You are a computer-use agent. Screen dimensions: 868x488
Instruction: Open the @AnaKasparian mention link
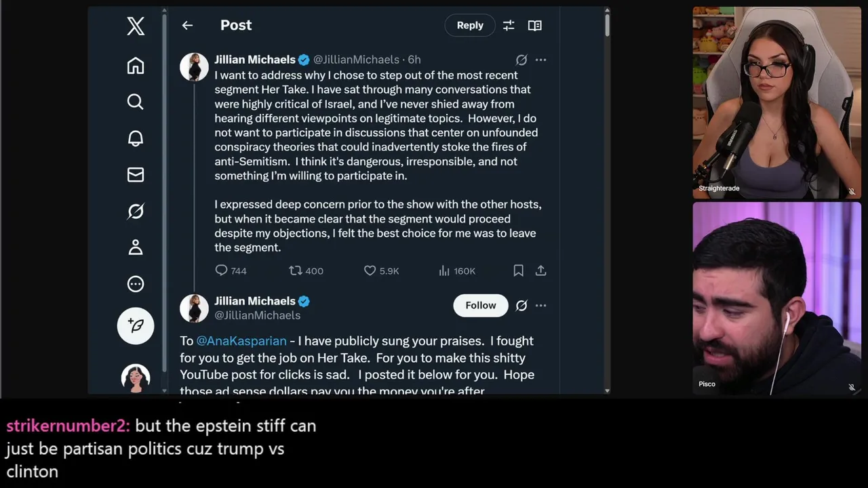pyautogui.click(x=241, y=341)
